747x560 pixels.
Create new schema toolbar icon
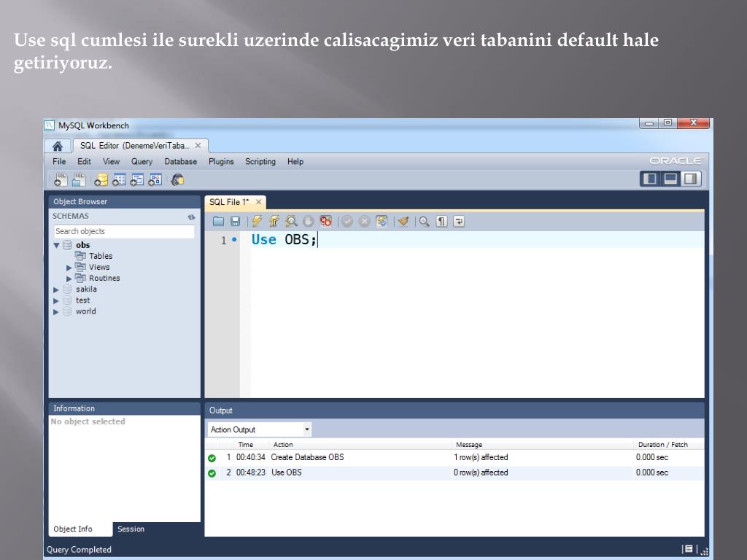pyautogui.click(x=101, y=179)
